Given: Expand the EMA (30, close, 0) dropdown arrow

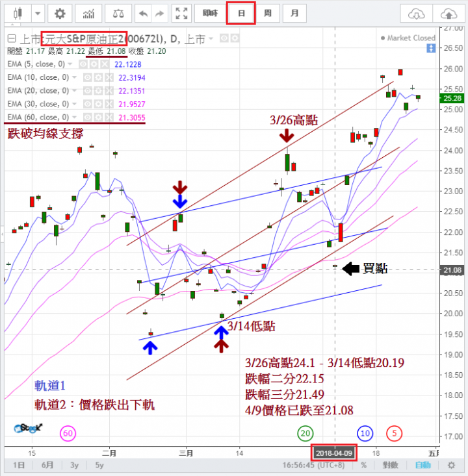Looking at the screenshot, I should pos(74,104).
